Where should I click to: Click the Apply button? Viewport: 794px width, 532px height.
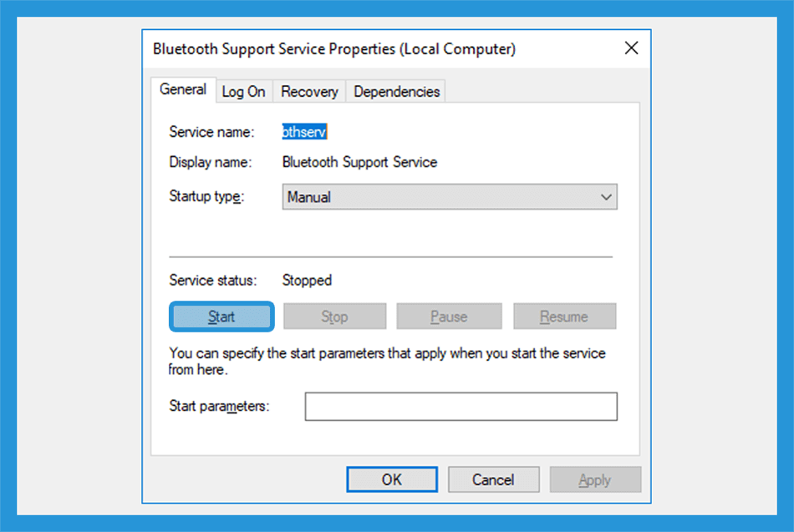click(x=595, y=479)
